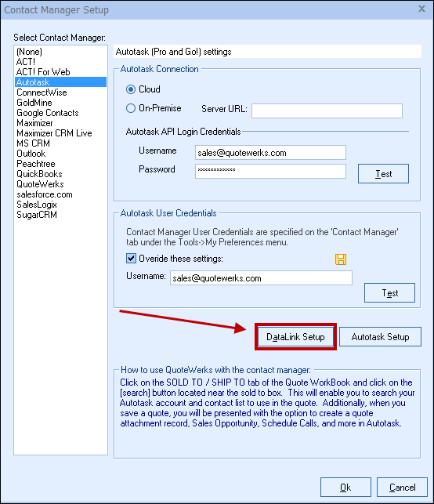The image size is (434, 504).
Task: Click inside the Password field
Action: click(270, 172)
